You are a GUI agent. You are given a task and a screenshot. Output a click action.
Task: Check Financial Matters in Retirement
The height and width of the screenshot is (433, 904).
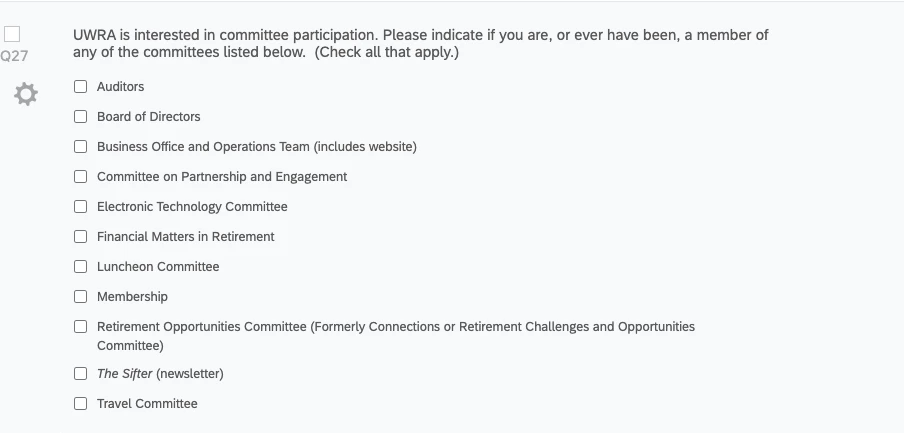tap(81, 236)
